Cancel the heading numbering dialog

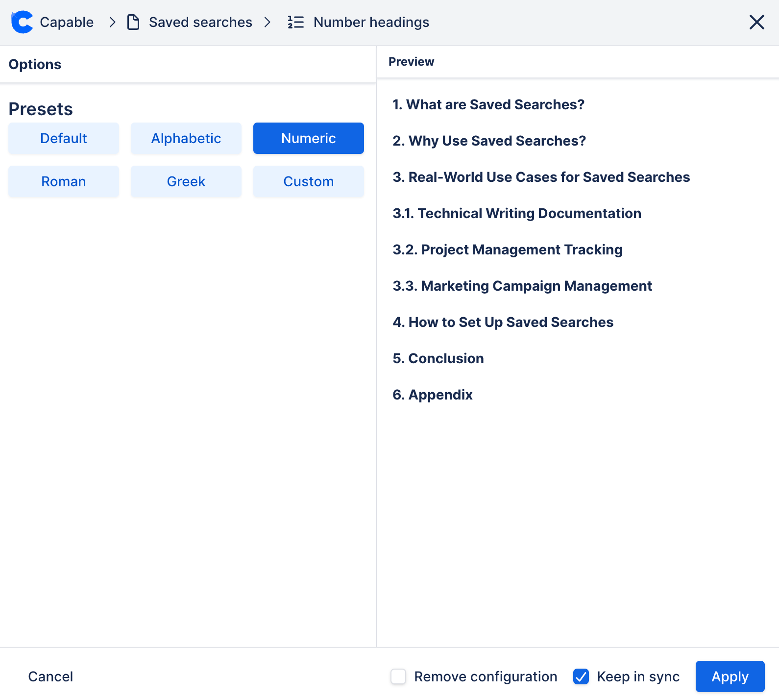pos(50,676)
